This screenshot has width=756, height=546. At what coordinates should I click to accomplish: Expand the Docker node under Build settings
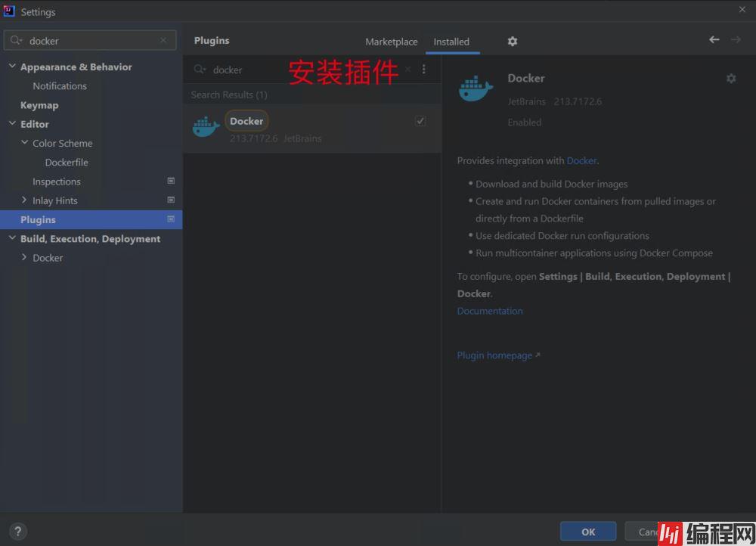tap(24, 258)
